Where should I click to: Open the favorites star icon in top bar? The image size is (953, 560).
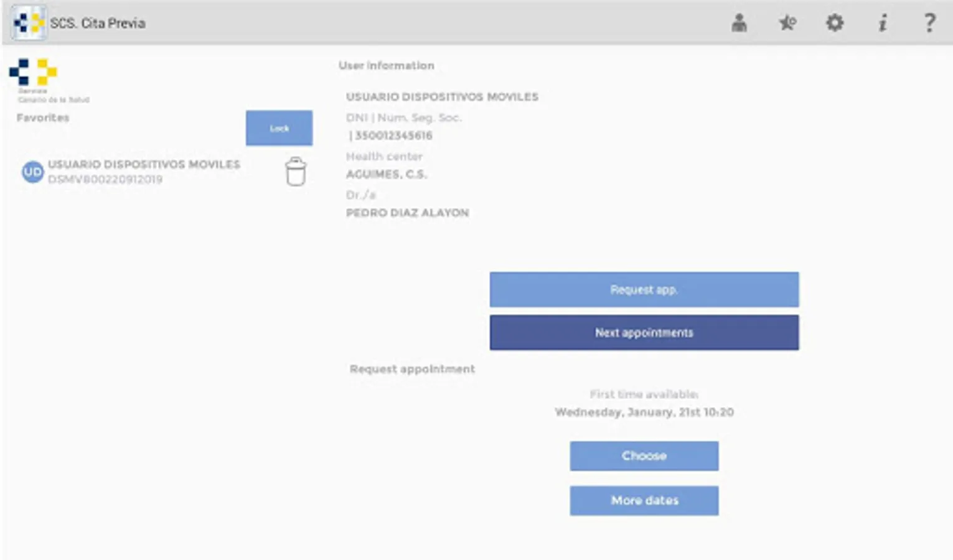(x=787, y=23)
